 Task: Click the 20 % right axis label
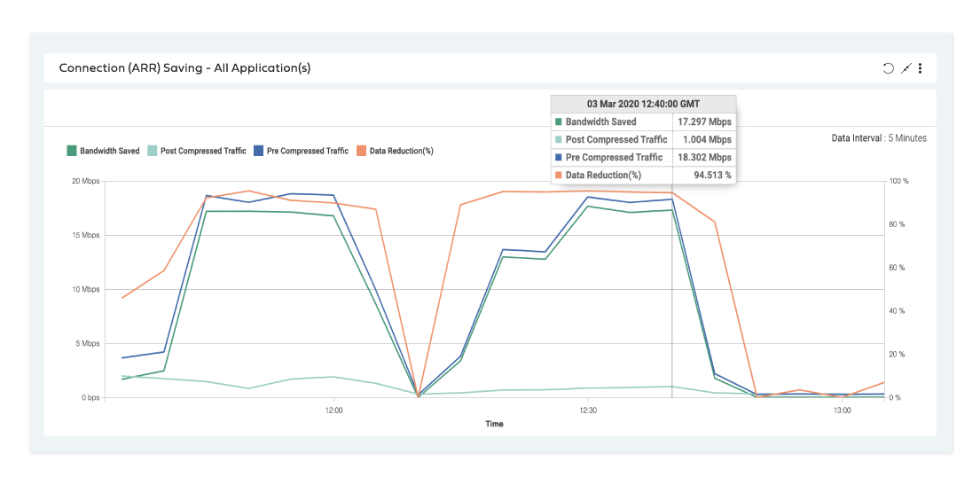coord(897,355)
